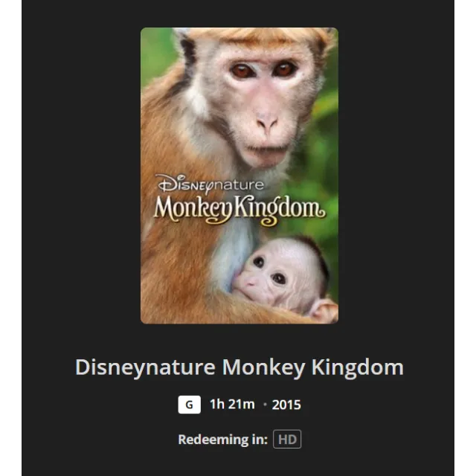Image resolution: width=476 pixels, height=476 pixels.
Task: Click the golden Monkey Kingdom poster title
Action: [239, 210]
